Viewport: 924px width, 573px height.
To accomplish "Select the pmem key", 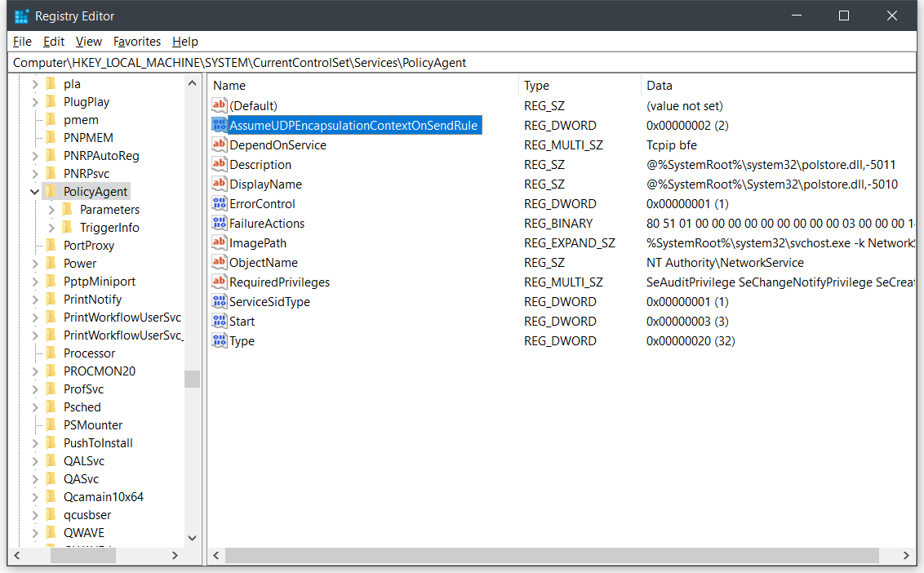I will tap(81, 120).
